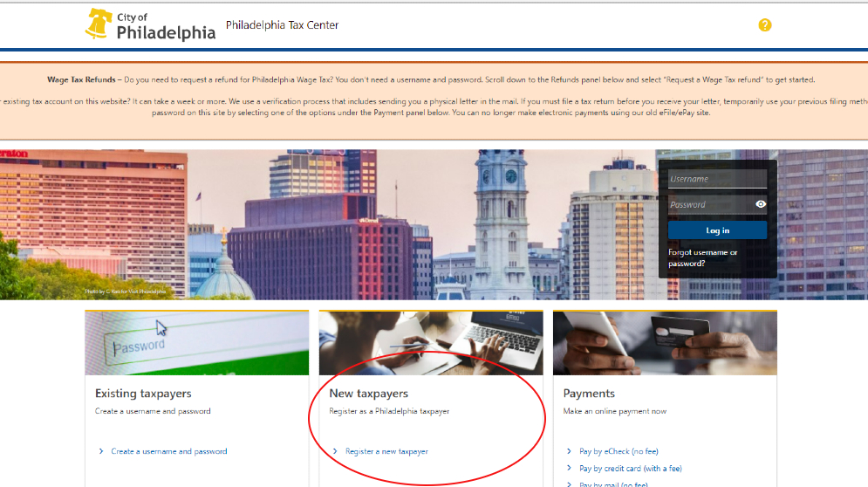Click Pay by eCheck (no fee) link

coord(619,451)
